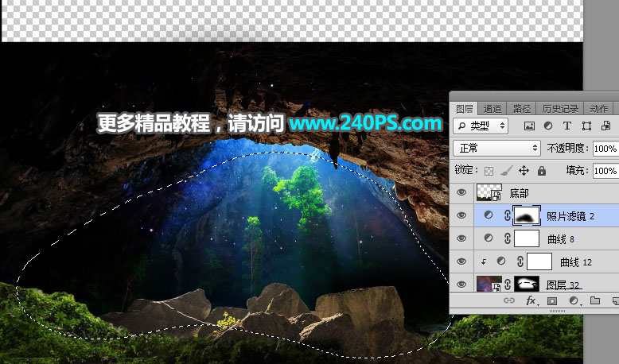
Task: Lock image pixels brush icon
Action: pos(506,170)
